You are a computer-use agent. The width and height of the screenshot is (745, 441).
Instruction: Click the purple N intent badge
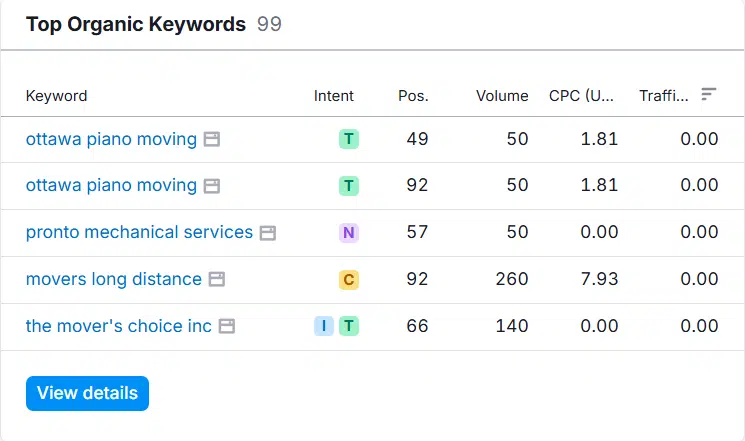348,233
